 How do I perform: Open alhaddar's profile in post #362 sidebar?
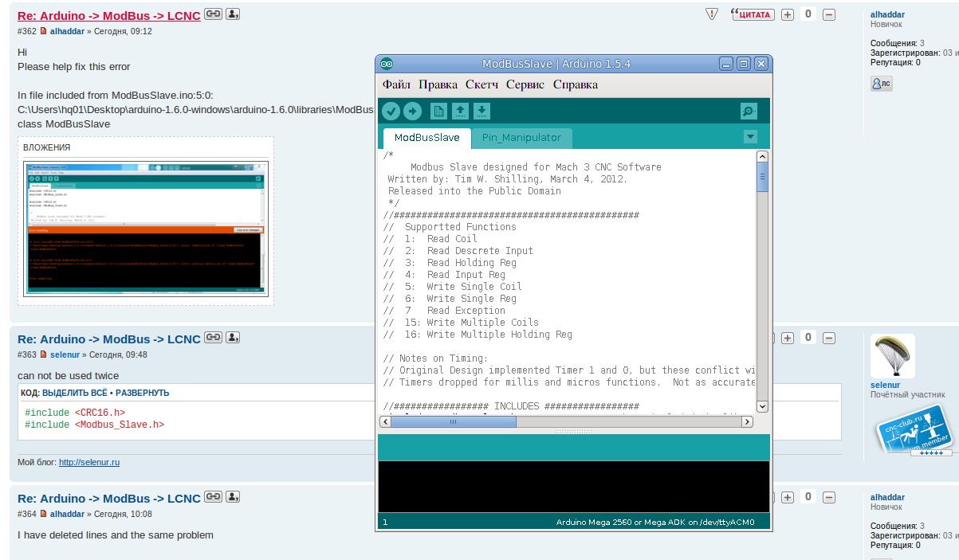click(887, 14)
